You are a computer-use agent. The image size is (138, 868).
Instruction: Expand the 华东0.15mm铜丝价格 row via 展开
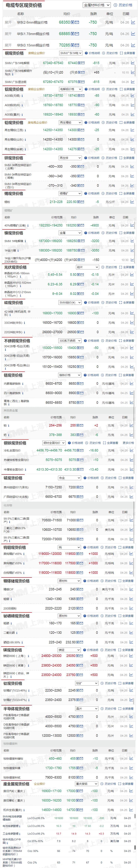[8, 45]
